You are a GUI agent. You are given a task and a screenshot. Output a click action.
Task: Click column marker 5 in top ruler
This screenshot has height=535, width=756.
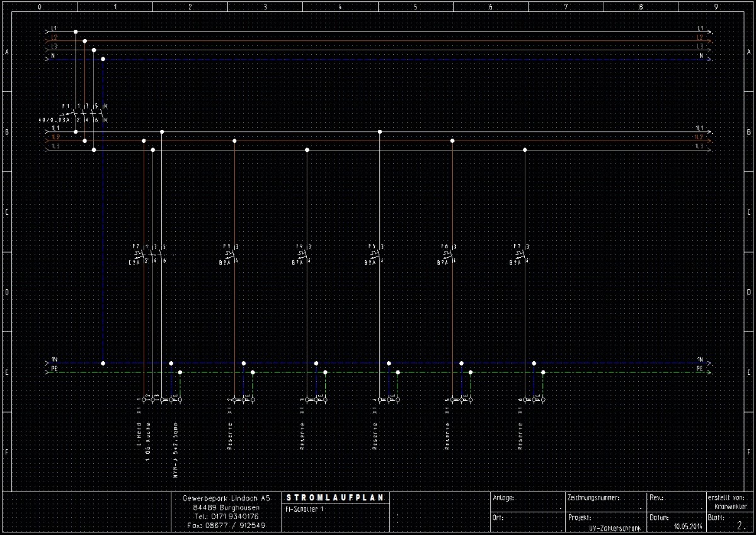415,6
